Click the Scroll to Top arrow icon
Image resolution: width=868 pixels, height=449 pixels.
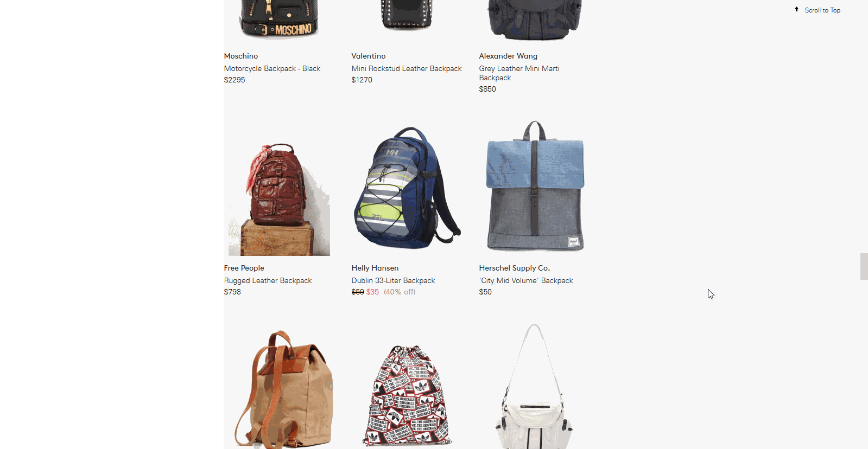796,9
